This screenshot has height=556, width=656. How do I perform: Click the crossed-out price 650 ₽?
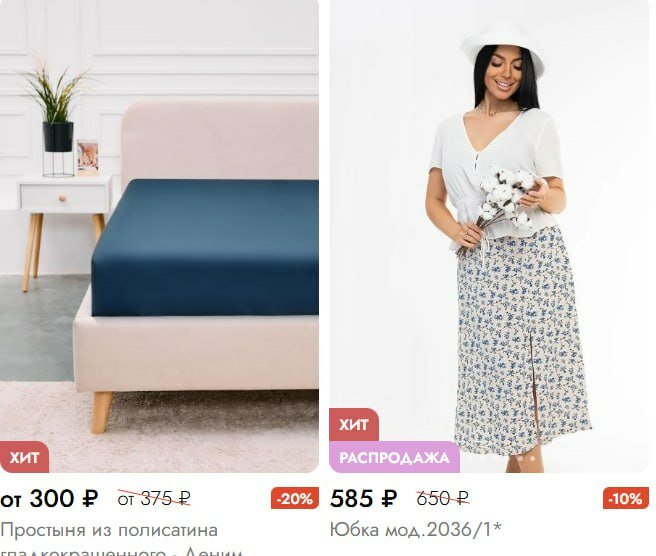pyautogui.click(x=442, y=498)
